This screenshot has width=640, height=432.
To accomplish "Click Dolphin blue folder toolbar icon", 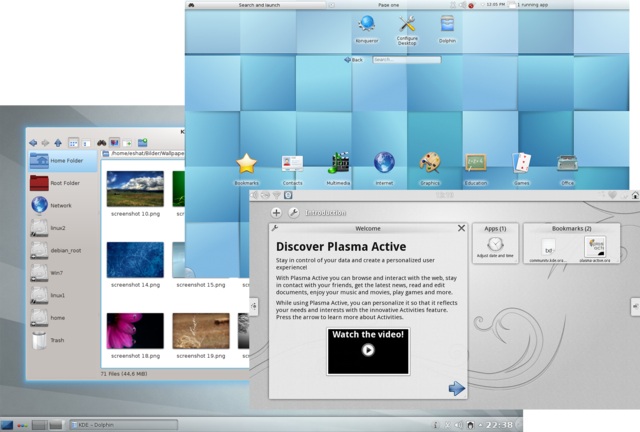I will click(142, 143).
